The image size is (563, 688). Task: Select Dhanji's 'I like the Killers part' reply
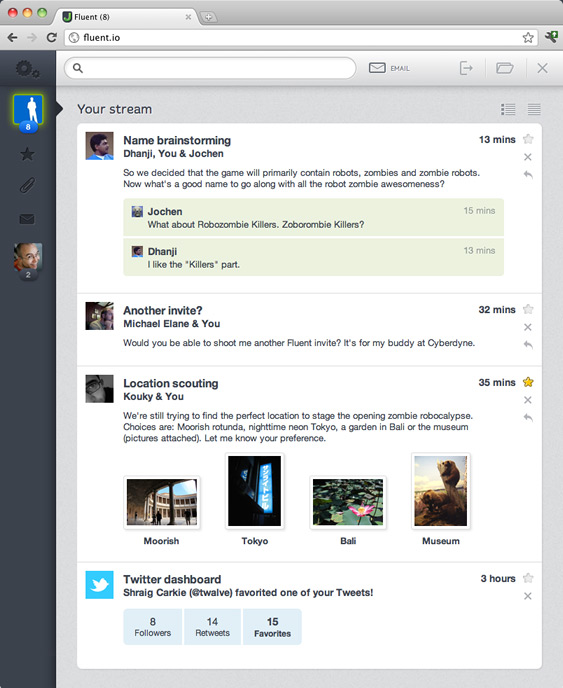(x=313, y=257)
